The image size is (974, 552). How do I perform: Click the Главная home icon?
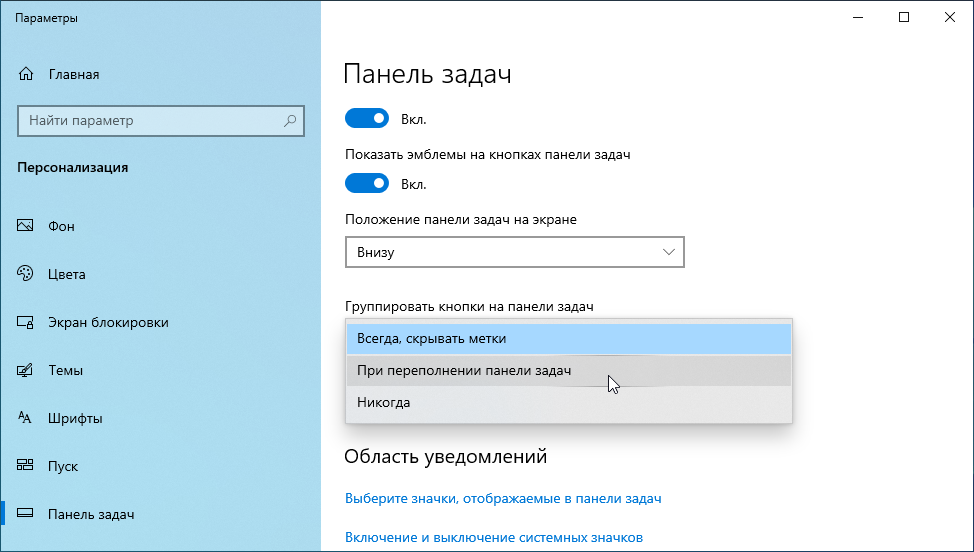tap(27, 74)
